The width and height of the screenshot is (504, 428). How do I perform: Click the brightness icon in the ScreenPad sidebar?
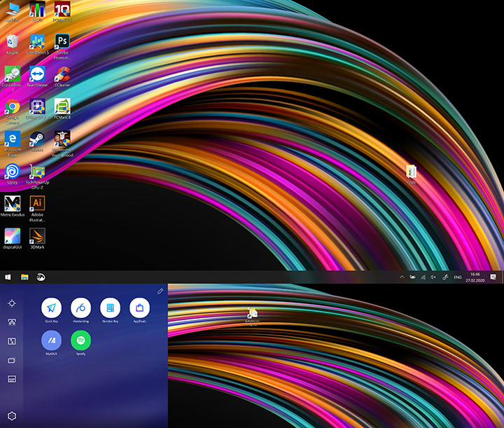click(12, 303)
